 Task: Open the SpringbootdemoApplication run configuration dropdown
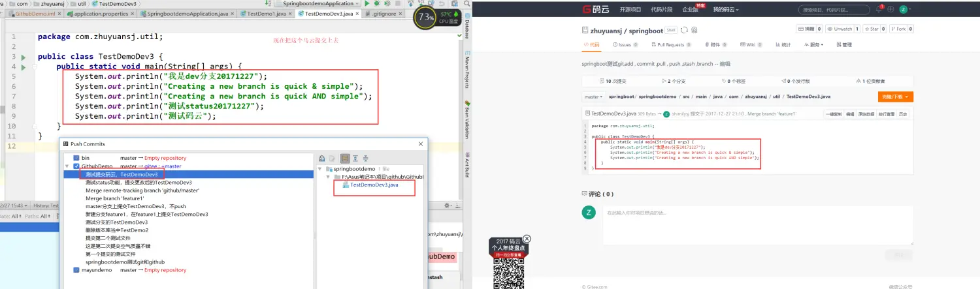(318, 4)
